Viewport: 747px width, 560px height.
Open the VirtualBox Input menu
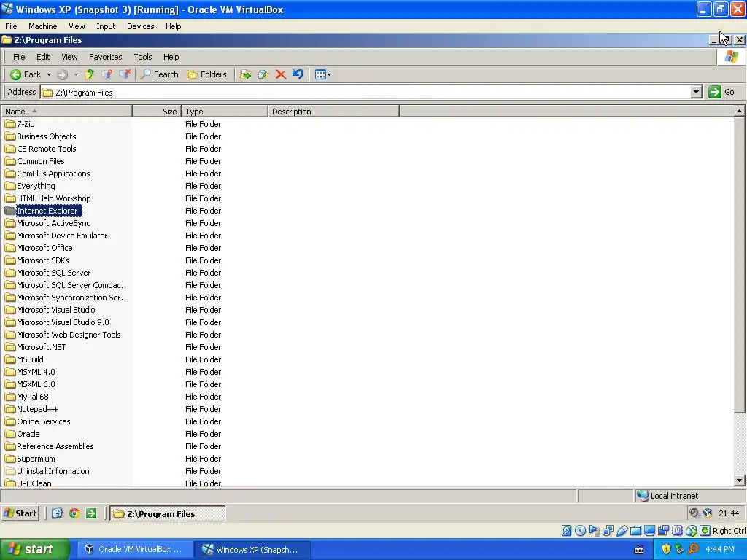click(106, 26)
